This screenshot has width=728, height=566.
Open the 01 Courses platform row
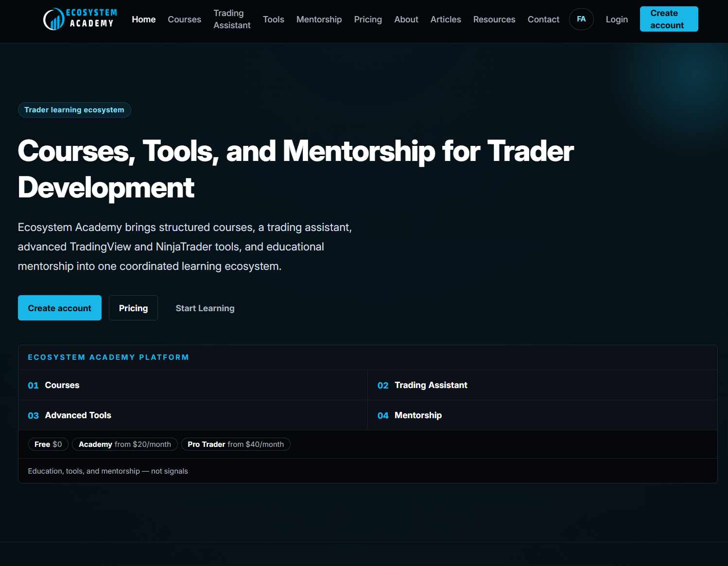click(x=193, y=385)
